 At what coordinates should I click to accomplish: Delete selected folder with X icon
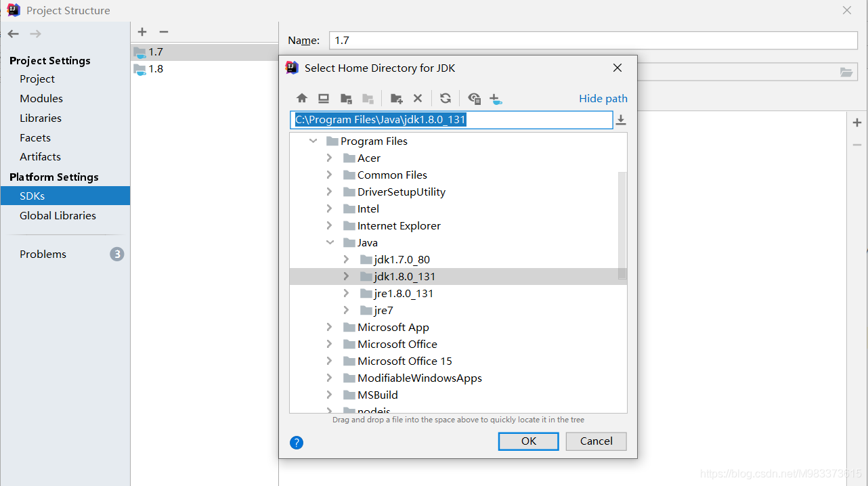pos(418,99)
